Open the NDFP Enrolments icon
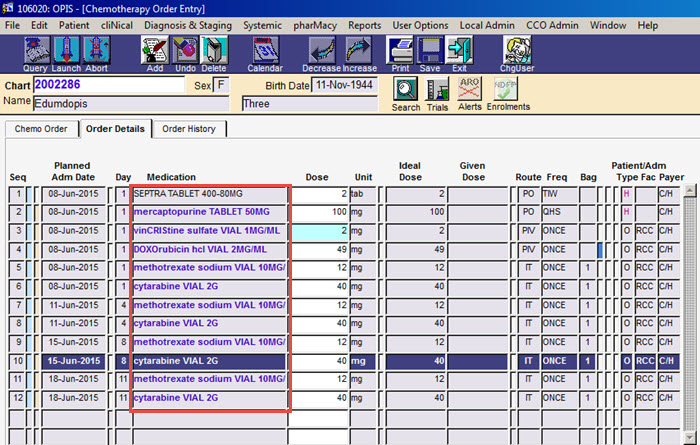This screenshot has width=700, height=445. pyautogui.click(x=506, y=88)
